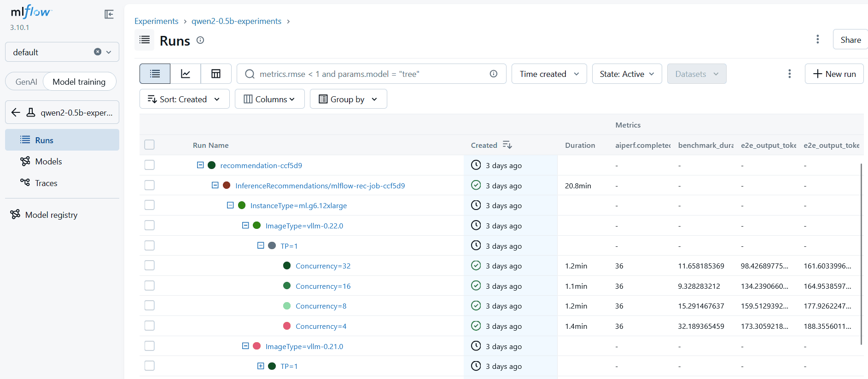
Task: Click the light green color dot for Concurrency=8
Action: (x=287, y=305)
